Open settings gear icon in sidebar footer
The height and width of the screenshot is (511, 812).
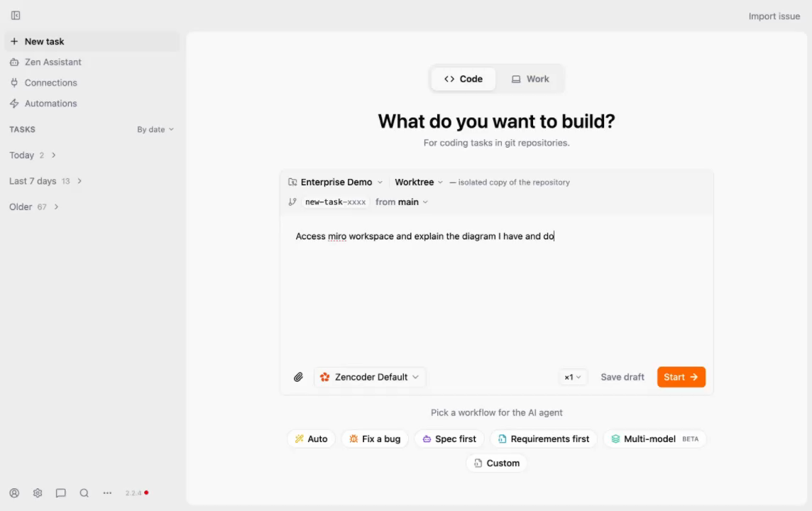coord(38,493)
